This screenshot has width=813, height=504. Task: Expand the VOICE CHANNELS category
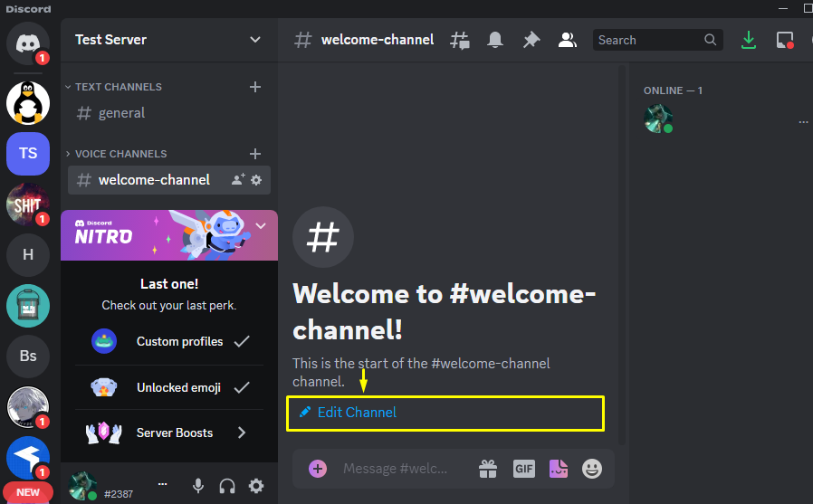point(116,153)
